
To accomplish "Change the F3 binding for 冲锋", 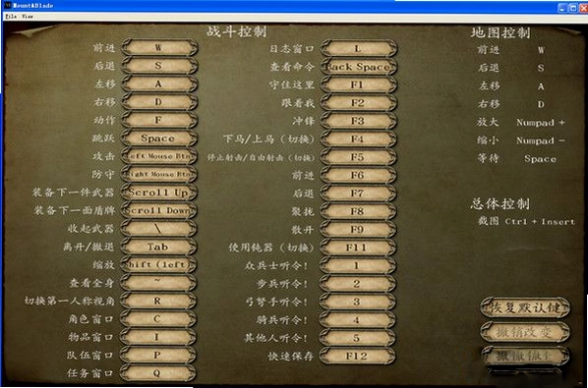I will [358, 121].
